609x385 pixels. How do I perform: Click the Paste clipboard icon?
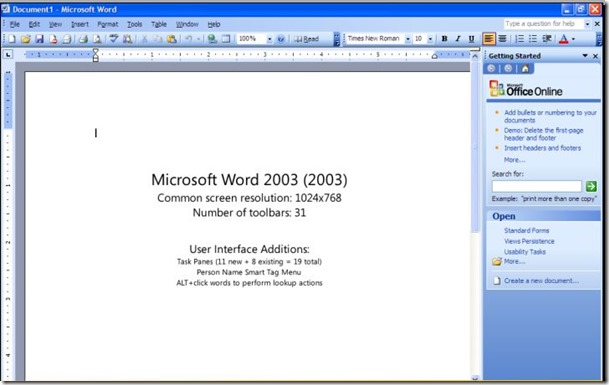point(172,39)
